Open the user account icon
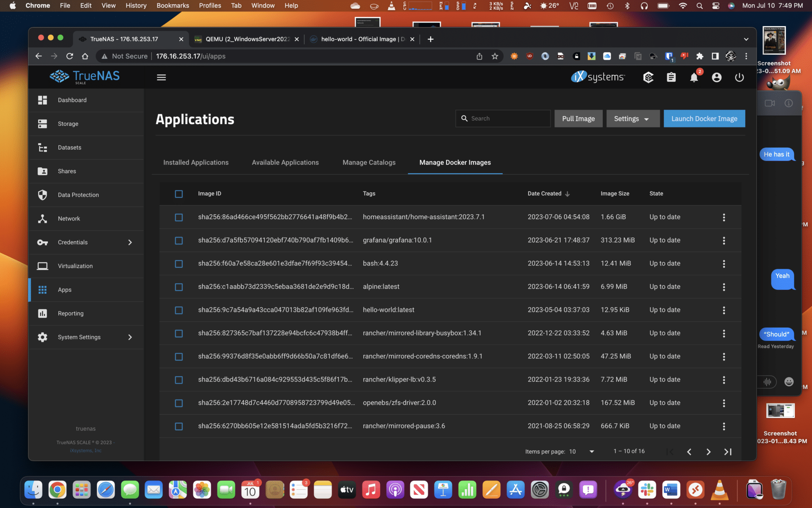 tap(716, 77)
